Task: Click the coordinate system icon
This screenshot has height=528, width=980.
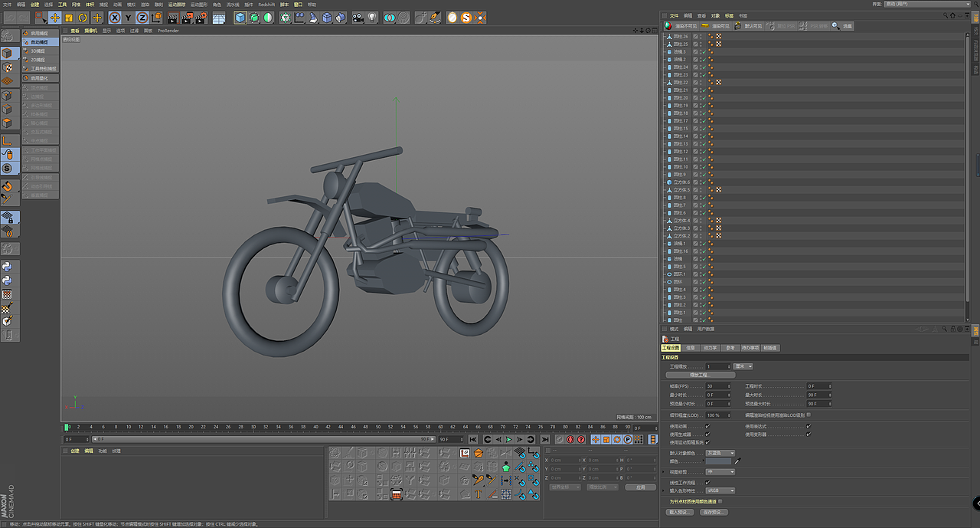Action: (156, 17)
